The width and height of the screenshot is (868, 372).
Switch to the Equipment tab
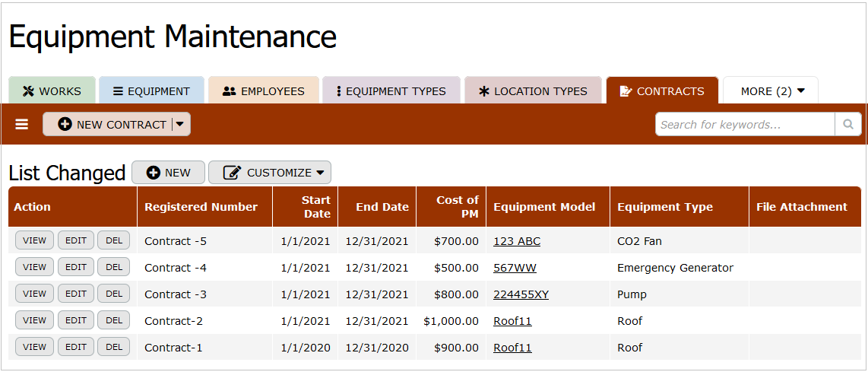click(151, 91)
